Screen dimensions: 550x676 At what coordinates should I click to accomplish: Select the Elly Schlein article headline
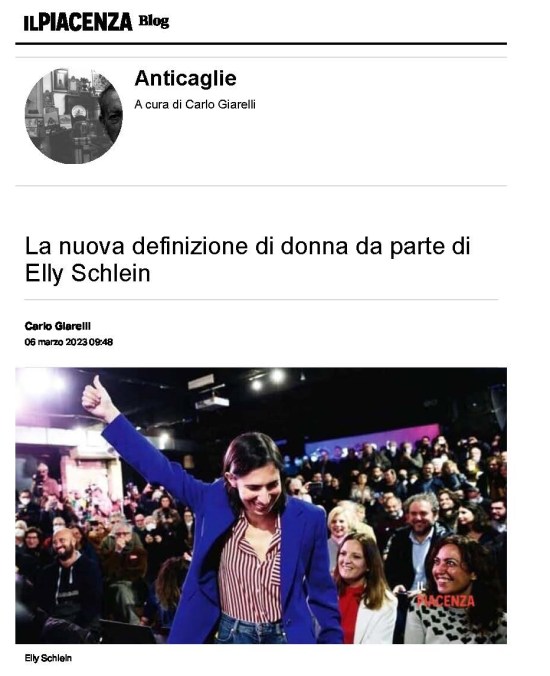247,260
